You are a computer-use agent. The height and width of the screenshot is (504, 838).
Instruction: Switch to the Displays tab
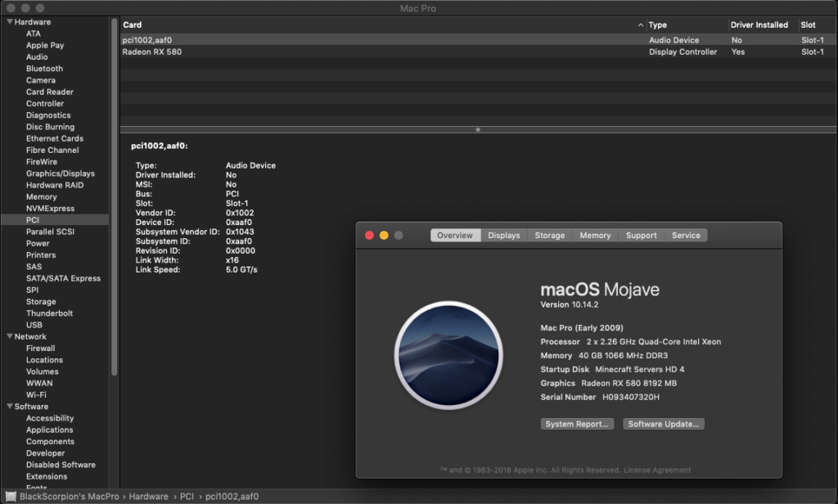coord(503,235)
